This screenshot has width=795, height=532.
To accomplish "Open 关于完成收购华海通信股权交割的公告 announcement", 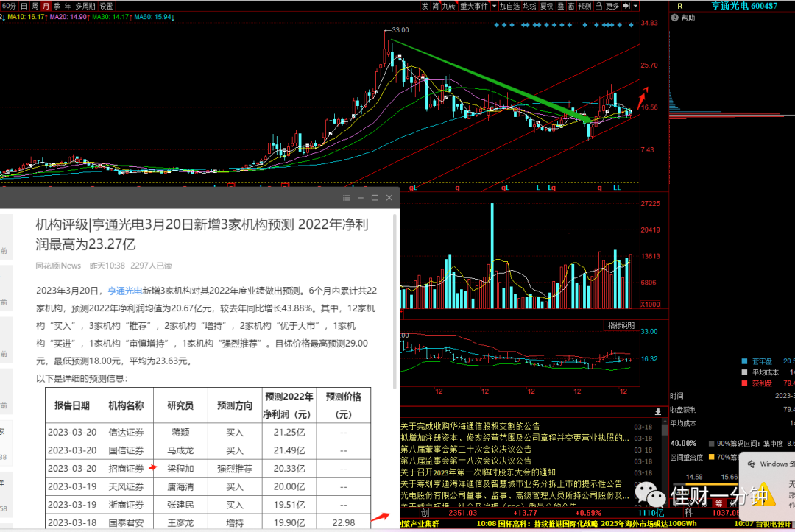I will point(470,426).
